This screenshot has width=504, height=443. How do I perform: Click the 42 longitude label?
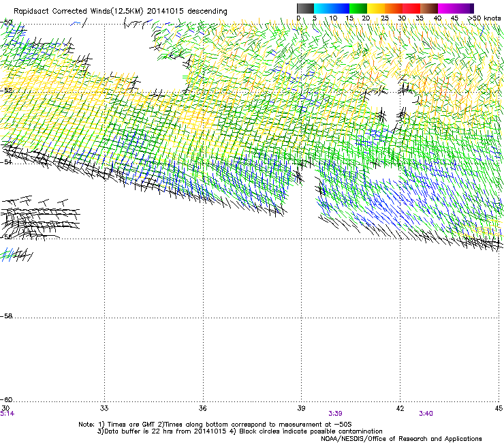click(x=400, y=408)
